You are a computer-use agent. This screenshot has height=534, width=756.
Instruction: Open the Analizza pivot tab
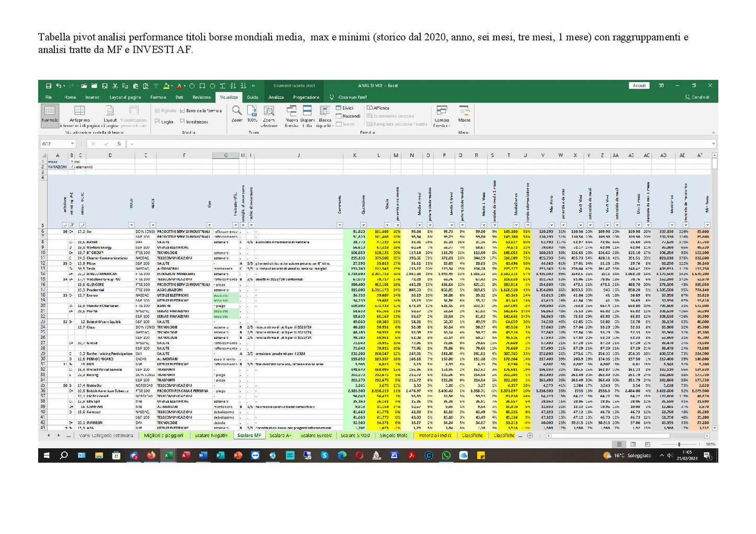(276, 97)
